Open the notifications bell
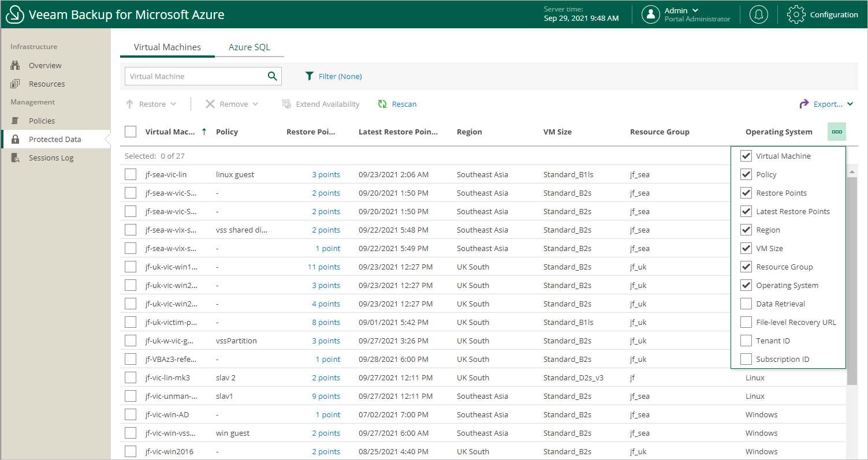Image resolution: width=868 pixels, height=460 pixels. (759, 14)
